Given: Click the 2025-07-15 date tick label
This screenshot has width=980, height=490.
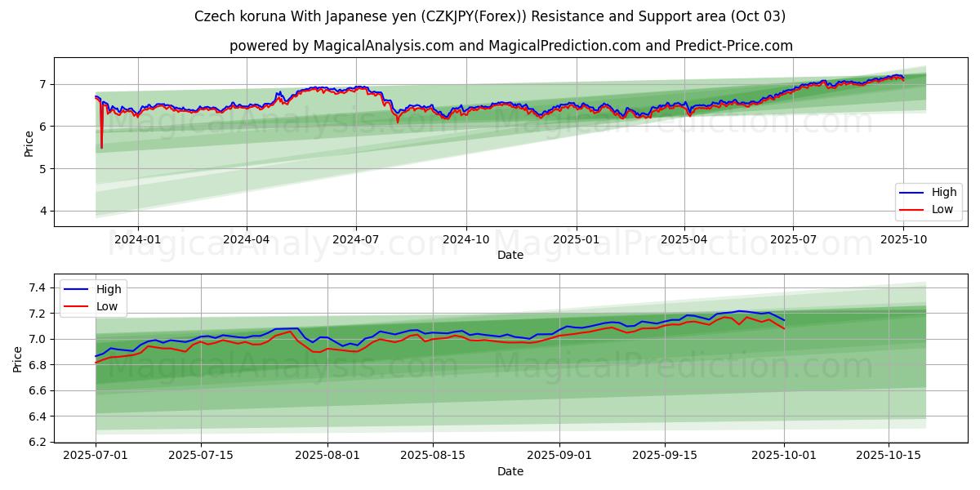Looking at the screenshot, I should coord(201,456).
